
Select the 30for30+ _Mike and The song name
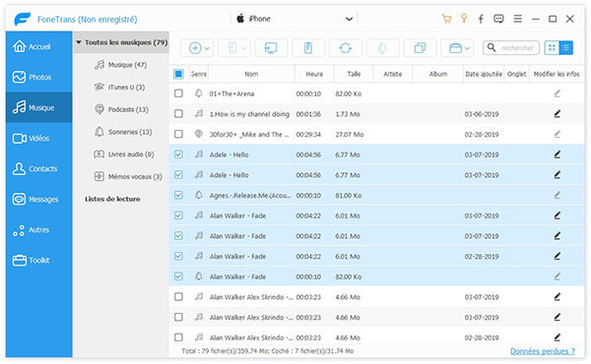(x=249, y=134)
